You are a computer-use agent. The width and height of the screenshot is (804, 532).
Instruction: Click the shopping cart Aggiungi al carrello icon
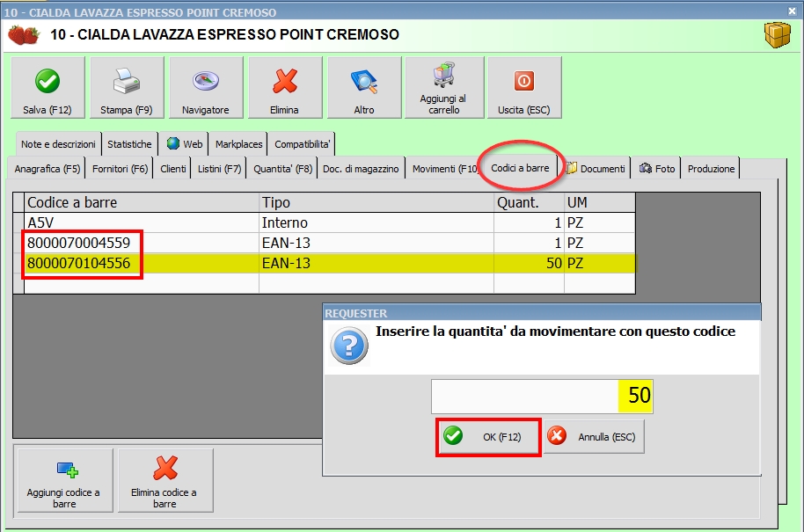(443, 75)
